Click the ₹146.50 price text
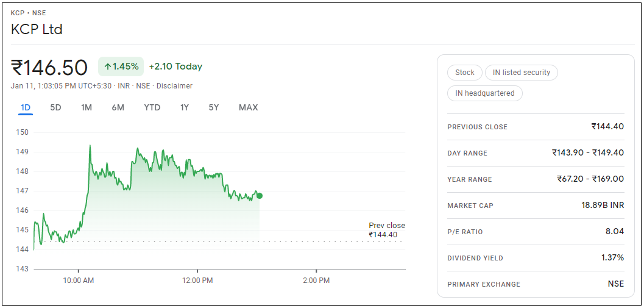The height and width of the screenshot is (308, 644). [x=49, y=68]
